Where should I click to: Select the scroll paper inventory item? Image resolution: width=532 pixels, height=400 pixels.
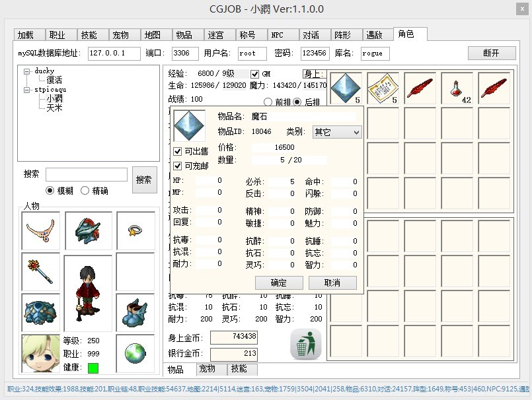(382, 88)
